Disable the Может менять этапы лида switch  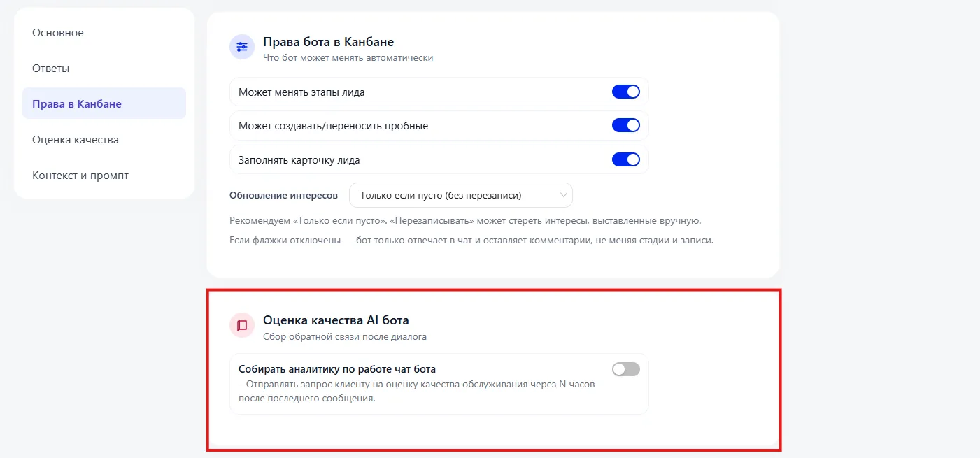click(626, 92)
